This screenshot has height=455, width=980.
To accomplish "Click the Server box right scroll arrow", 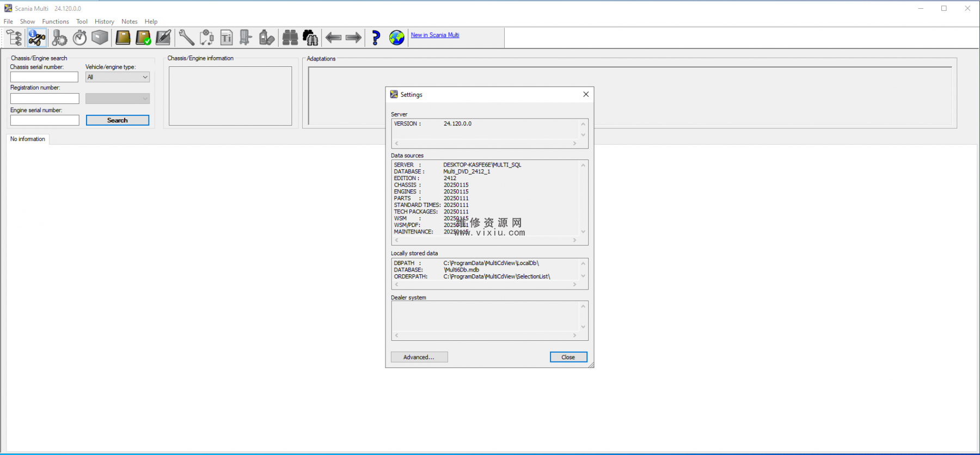I will 574,144.
